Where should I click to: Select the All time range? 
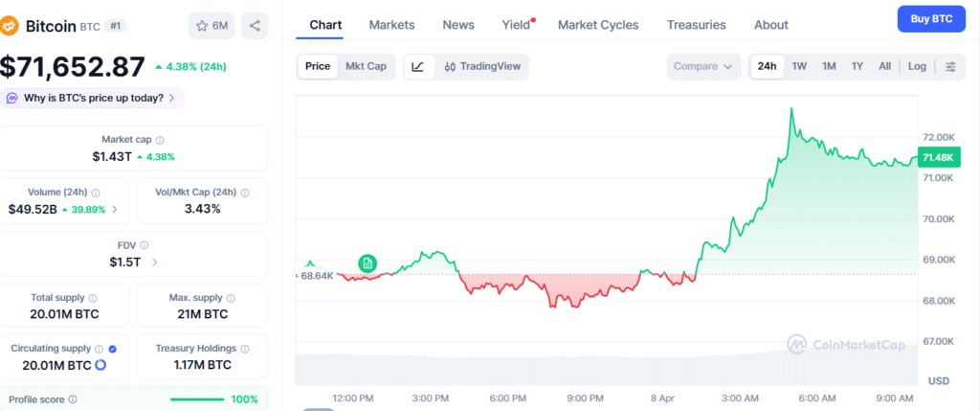coord(885,66)
